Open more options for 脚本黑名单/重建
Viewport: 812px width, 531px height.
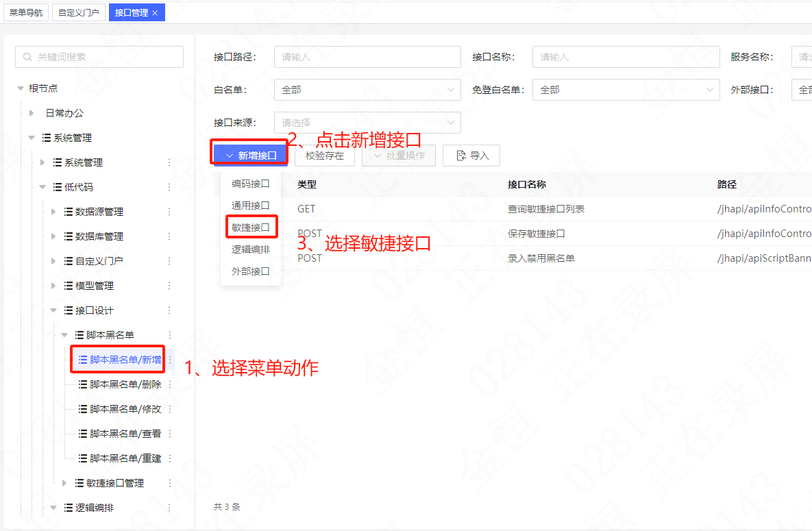pos(170,458)
